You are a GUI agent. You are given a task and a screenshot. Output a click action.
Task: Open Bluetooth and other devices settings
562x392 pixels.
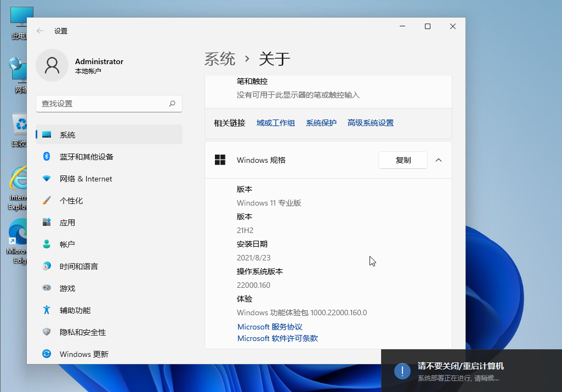tap(86, 157)
